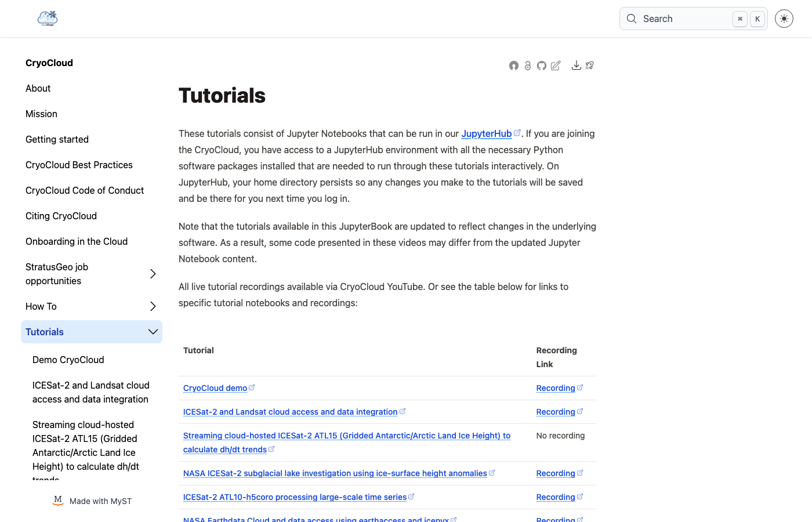Open Demo CryoCloud sidebar sub-item

[68, 360]
